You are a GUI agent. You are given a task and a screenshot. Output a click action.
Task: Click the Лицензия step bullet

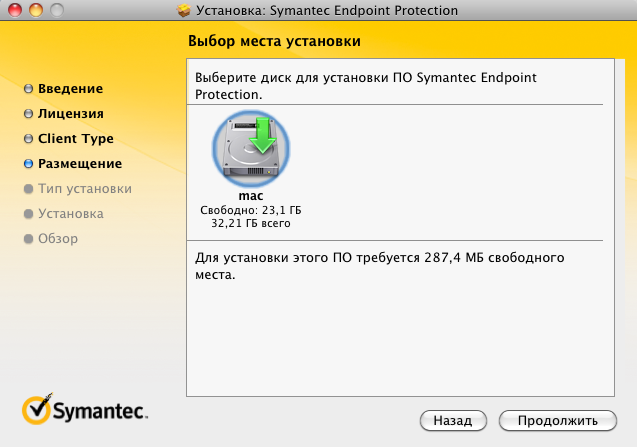(x=29, y=114)
